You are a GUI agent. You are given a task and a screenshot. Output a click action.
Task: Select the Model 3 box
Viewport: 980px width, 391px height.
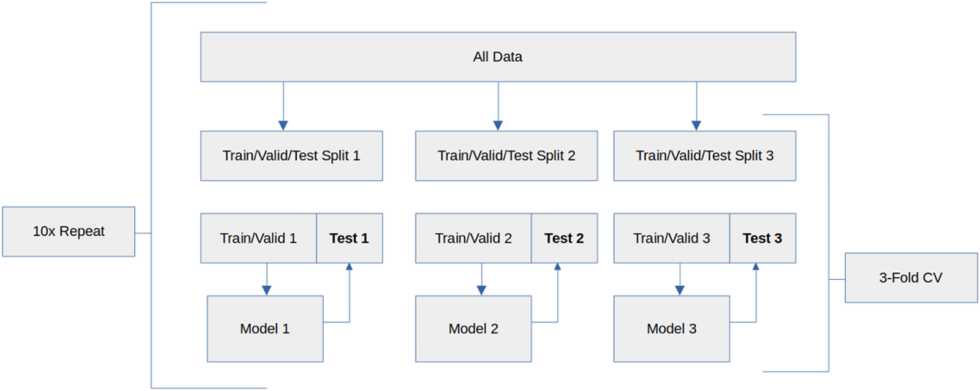672,329
